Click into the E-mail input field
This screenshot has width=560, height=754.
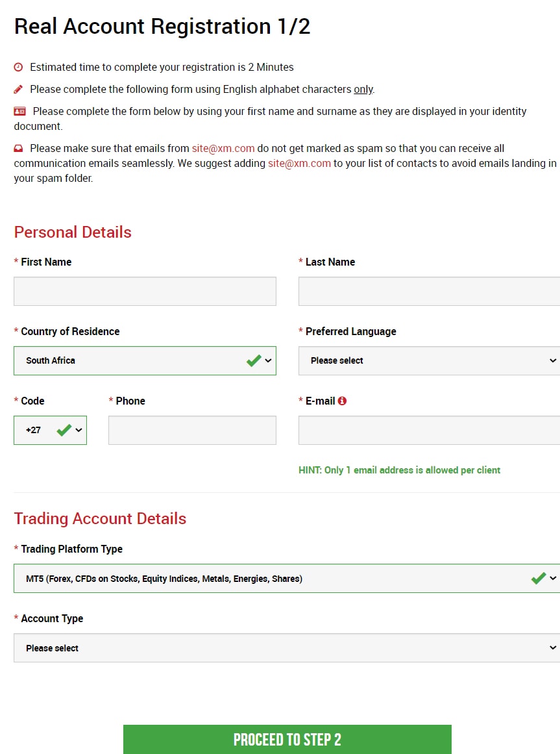click(428, 430)
